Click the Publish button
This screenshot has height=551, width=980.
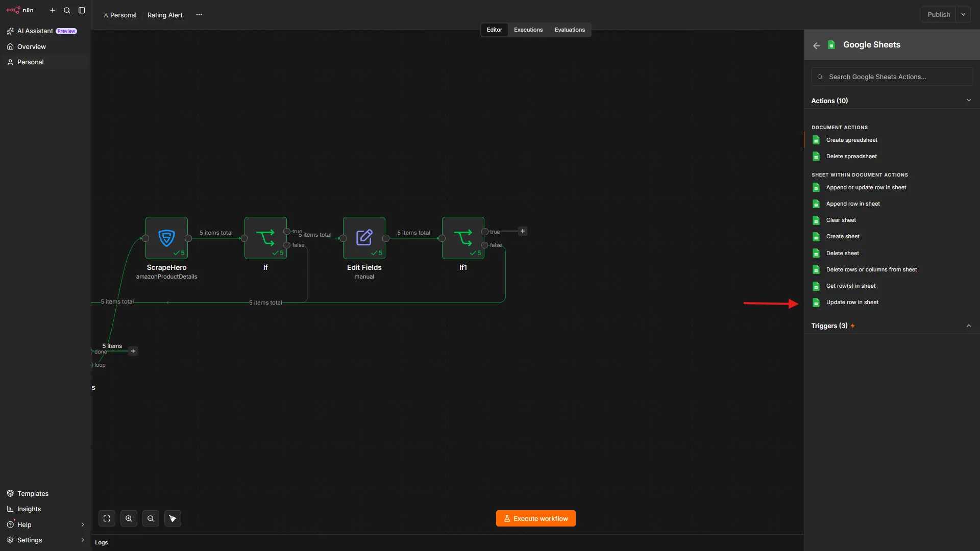tap(939, 15)
